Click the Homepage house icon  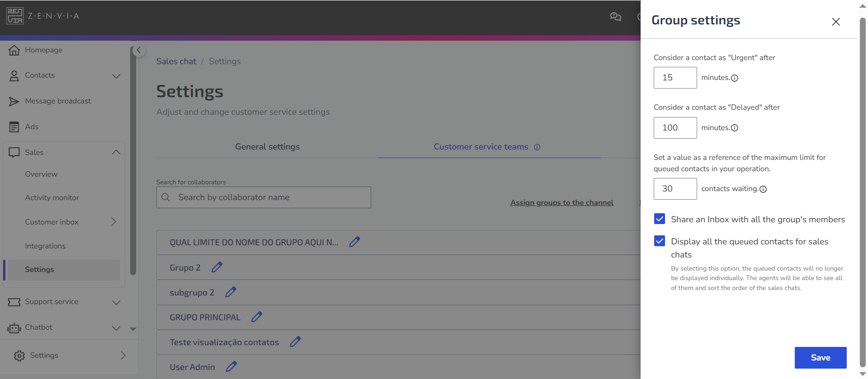pyautogui.click(x=14, y=50)
